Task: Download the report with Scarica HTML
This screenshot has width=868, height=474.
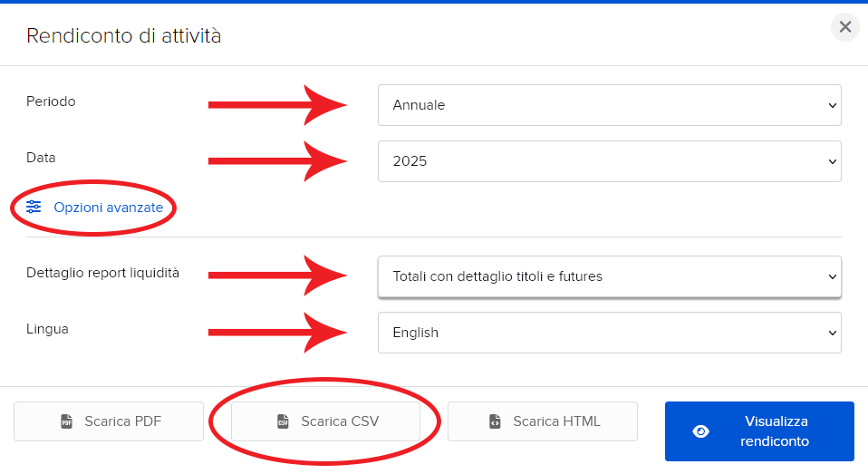Action: coord(543,421)
